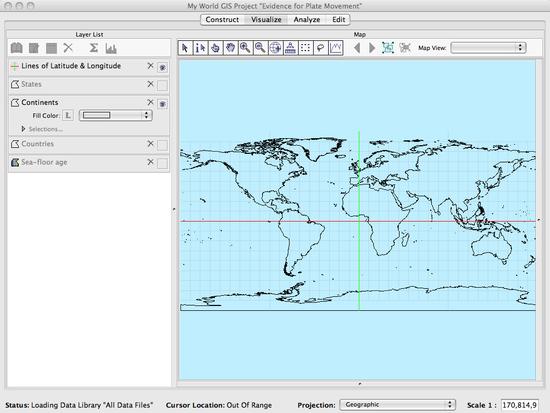Select the arrow pointer tool
Image resolution: width=550 pixels, height=413 pixels.
click(x=186, y=48)
